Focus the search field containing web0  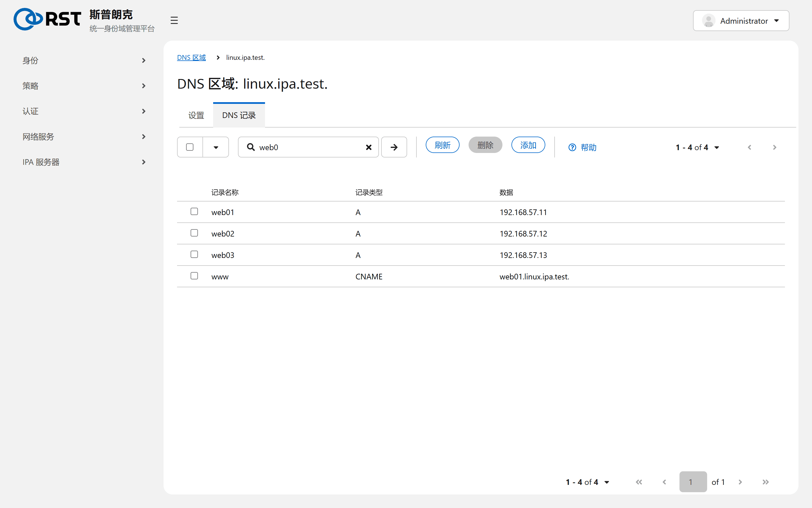coord(308,147)
